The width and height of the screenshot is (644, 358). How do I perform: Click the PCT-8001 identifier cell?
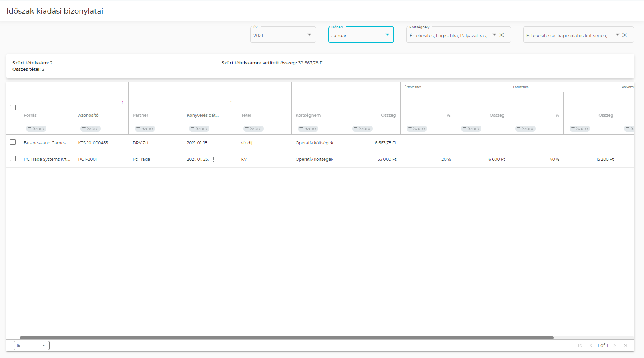[88, 159]
